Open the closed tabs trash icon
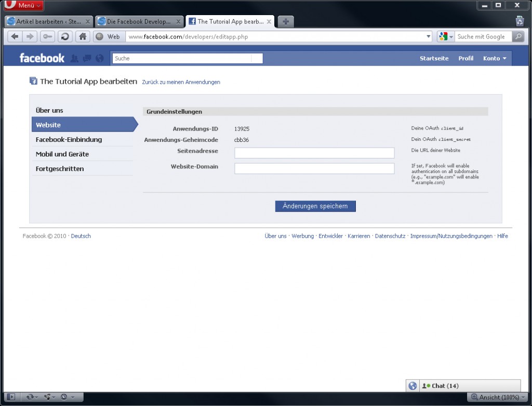 tap(520, 21)
